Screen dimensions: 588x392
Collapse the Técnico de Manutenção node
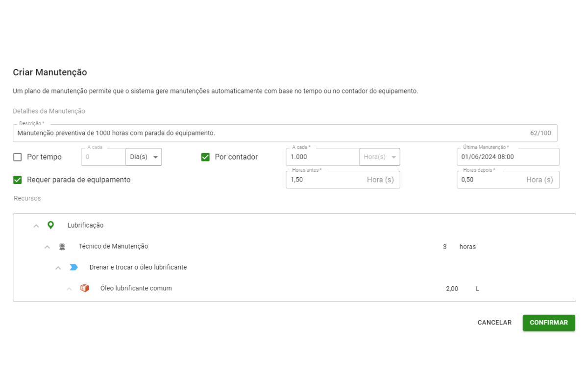tap(47, 247)
